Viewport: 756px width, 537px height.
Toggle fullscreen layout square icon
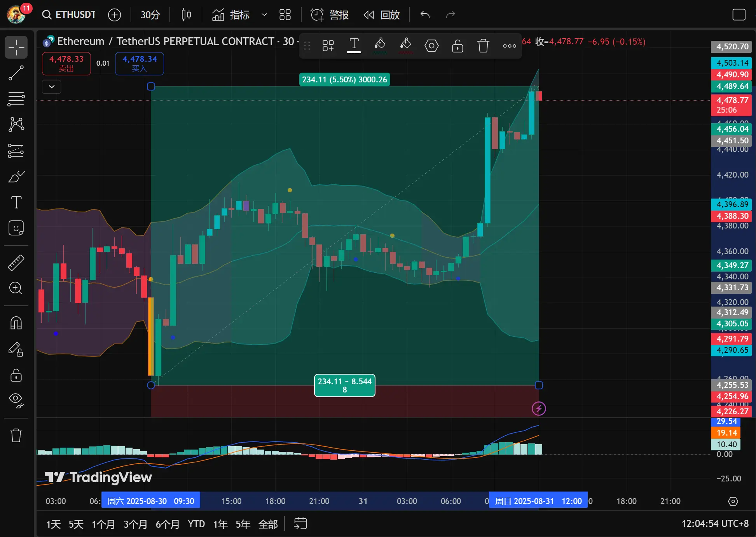pyautogui.click(x=739, y=15)
